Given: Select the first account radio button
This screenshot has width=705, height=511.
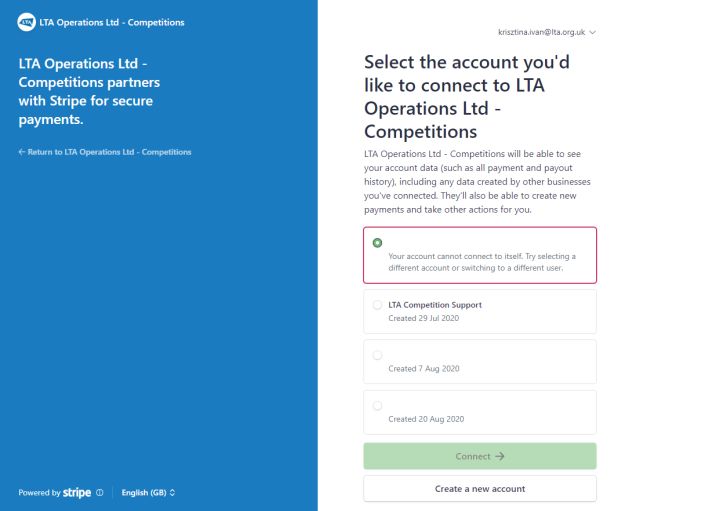Looking at the screenshot, I should (x=377, y=243).
